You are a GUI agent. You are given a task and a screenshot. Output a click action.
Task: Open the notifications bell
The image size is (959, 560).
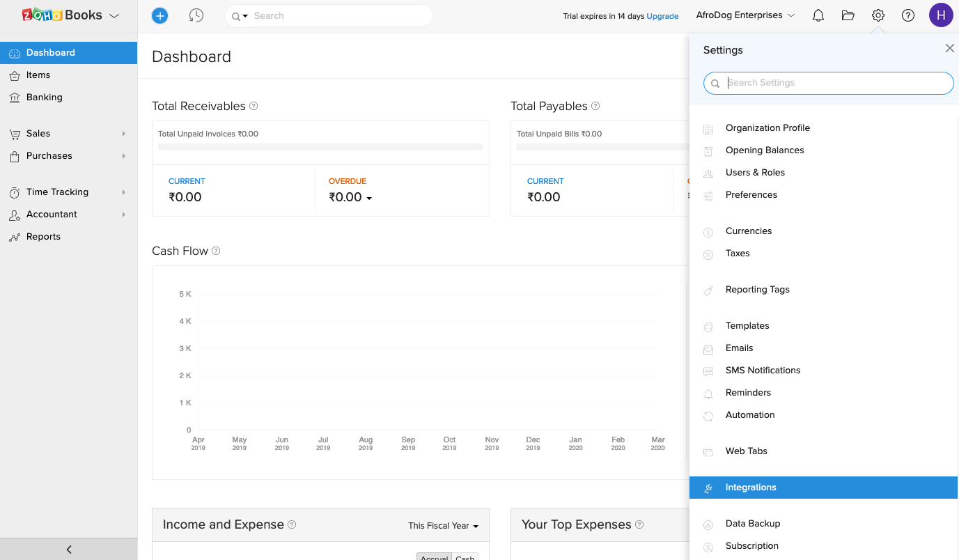pyautogui.click(x=818, y=15)
